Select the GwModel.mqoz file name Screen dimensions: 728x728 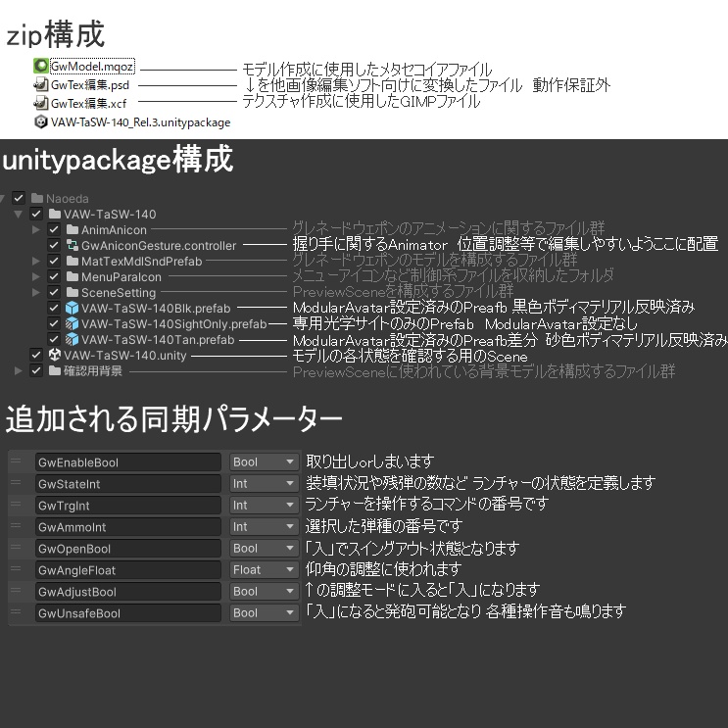click(x=92, y=67)
